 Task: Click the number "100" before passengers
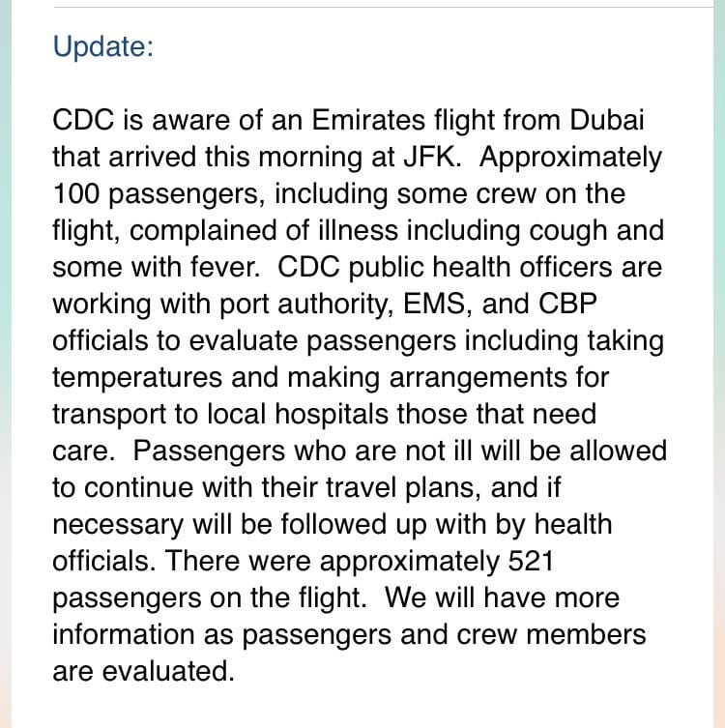76,193
